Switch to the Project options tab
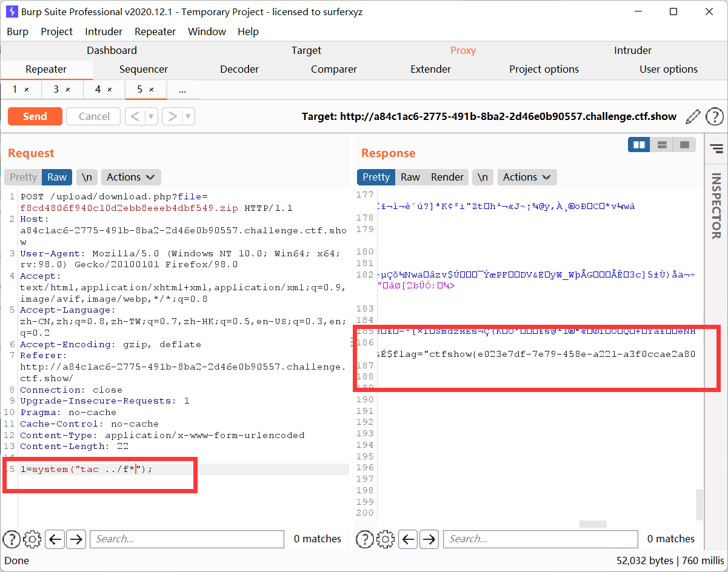728x572 pixels. point(544,69)
